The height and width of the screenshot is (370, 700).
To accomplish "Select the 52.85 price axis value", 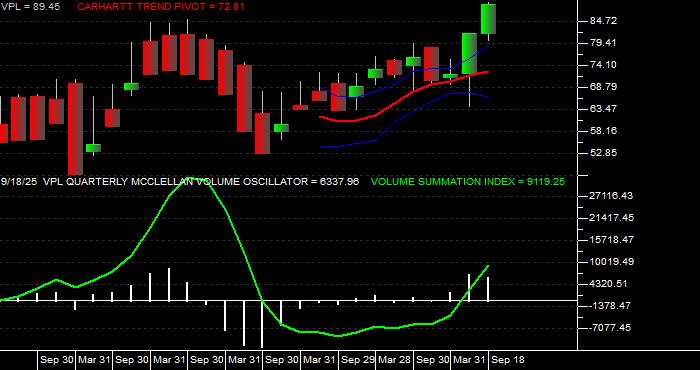I will pos(603,153).
